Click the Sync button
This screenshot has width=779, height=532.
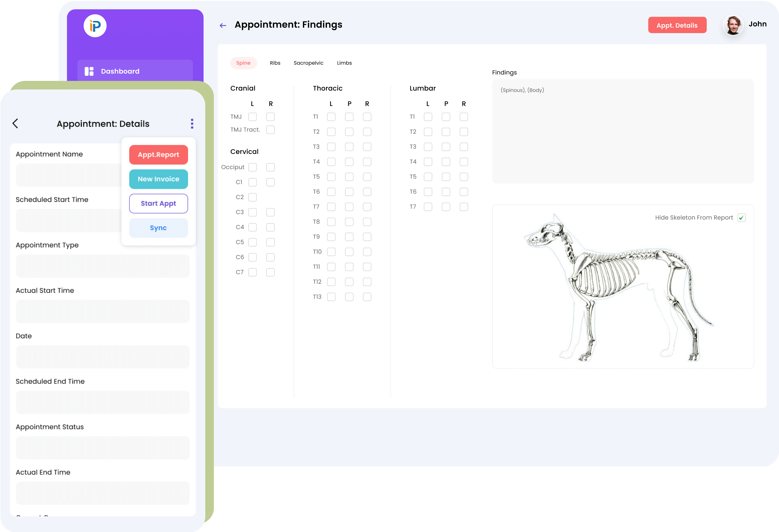coord(158,228)
